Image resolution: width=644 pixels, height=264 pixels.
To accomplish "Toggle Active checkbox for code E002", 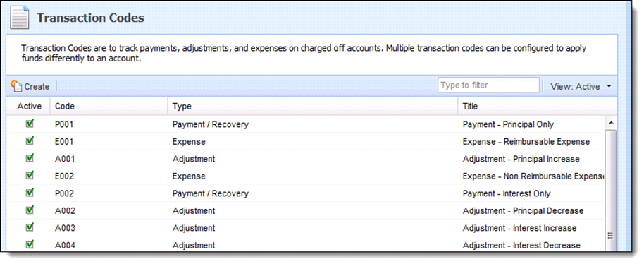I will pos(30,175).
